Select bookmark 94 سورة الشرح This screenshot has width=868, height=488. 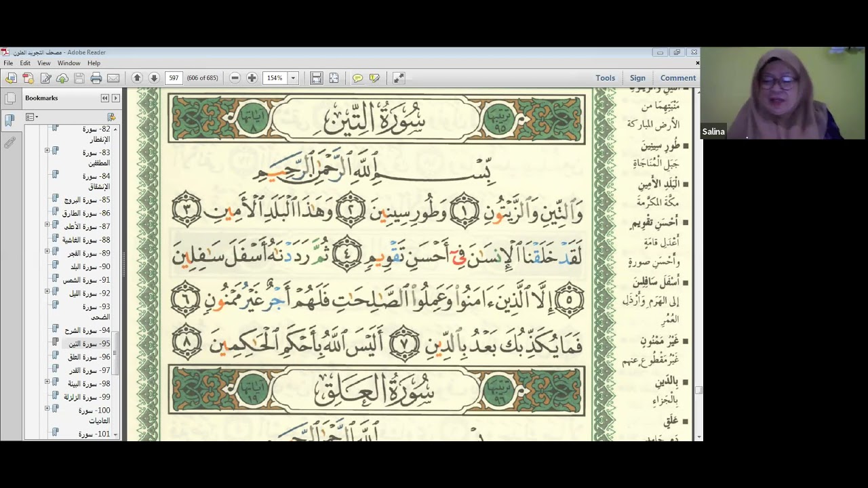[x=87, y=331]
